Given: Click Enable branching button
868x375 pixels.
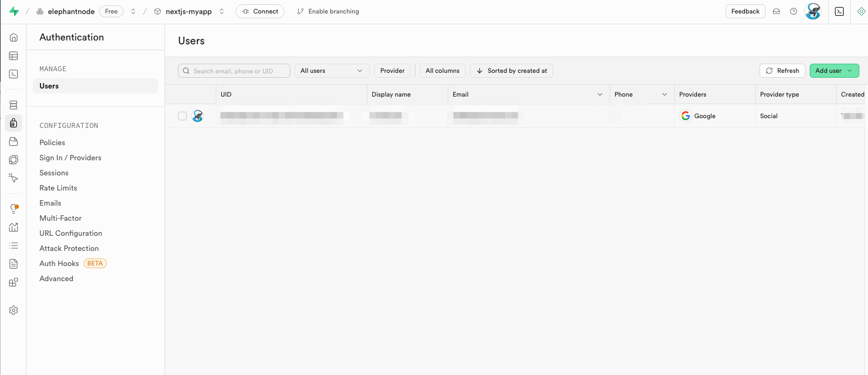Looking at the screenshot, I should coord(328,11).
